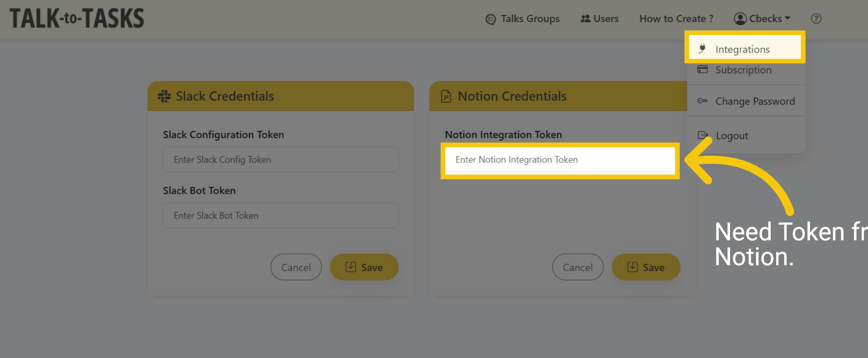
Task: Save the Notion Credentials
Action: (646, 267)
